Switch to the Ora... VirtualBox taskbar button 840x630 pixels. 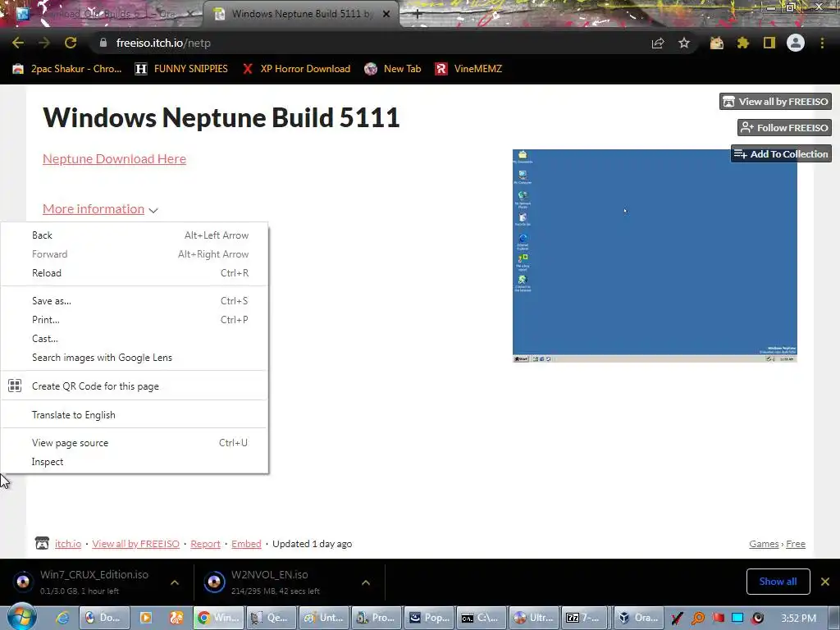tap(639, 618)
